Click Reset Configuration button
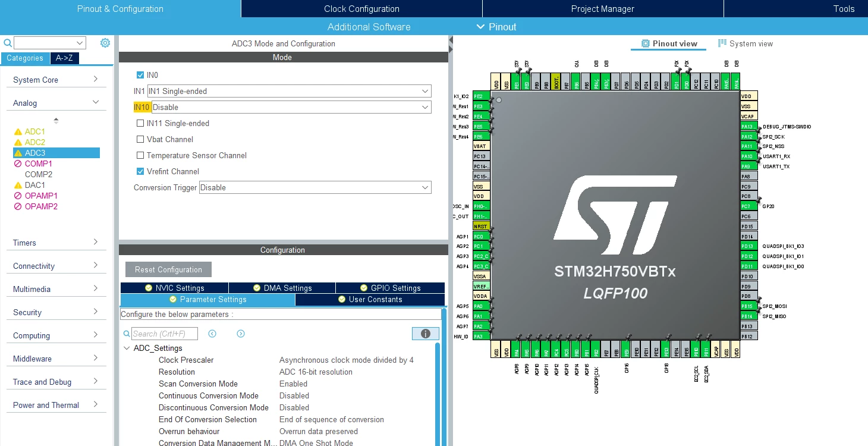Image resolution: width=868 pixels, height=446 pixels. click(x=168, y=269)
